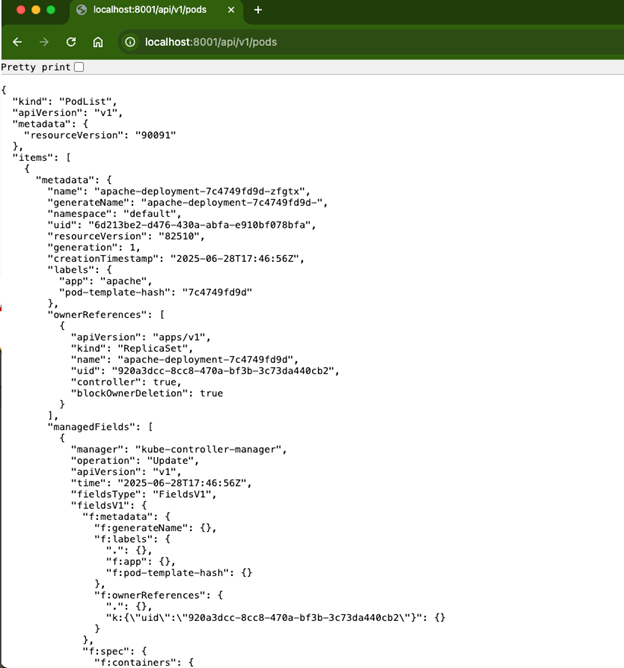Click the browser back arrow
The width and height of the screenshot is (624, 668).
click(17, 42)
